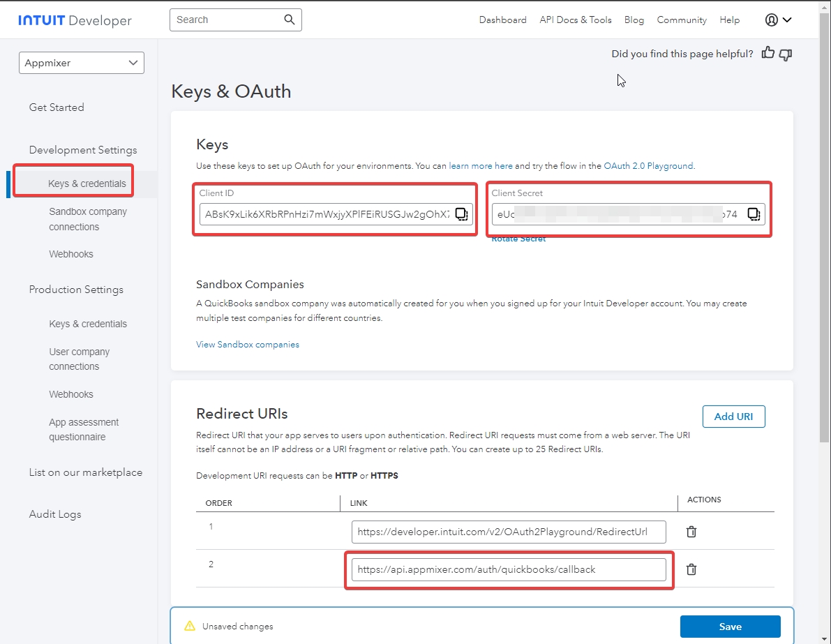831x644 pixels.
Task: Click the Rotate Secret link
Action: pos(518,239)
